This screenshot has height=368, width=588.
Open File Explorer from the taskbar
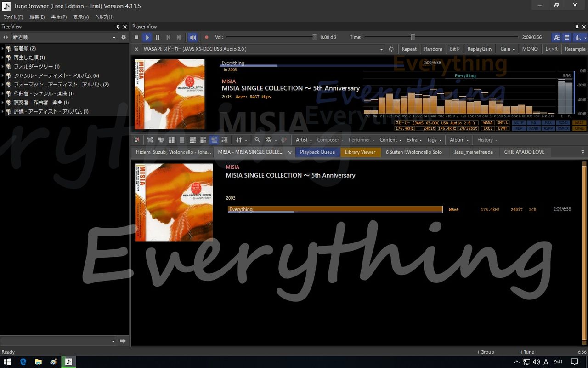coord(38,362)
